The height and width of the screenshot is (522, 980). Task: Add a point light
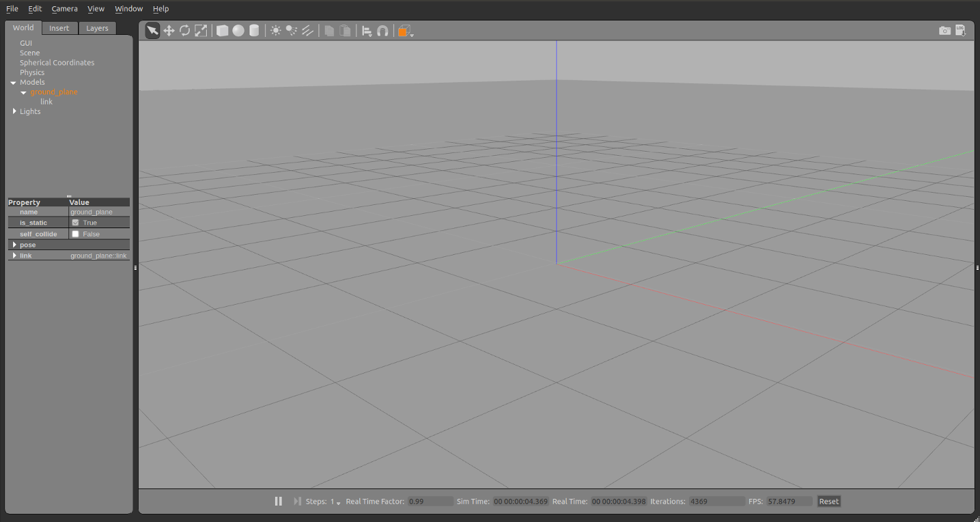(276, 31)
